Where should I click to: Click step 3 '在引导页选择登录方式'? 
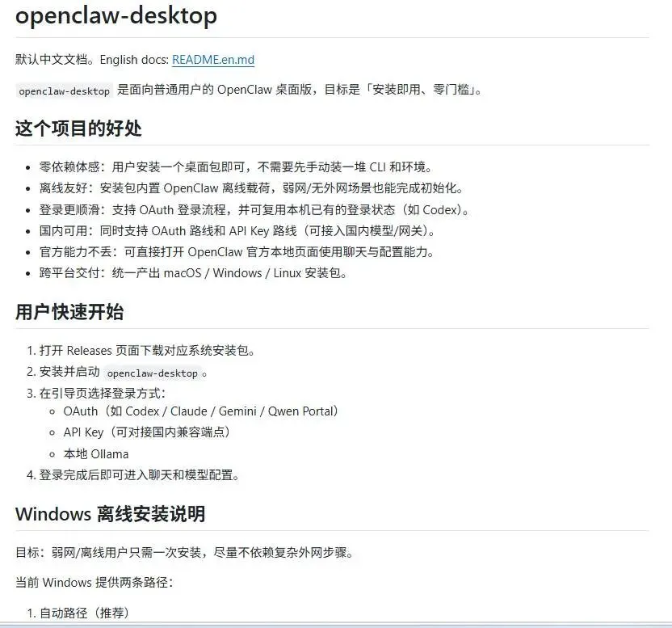(102, 393)
